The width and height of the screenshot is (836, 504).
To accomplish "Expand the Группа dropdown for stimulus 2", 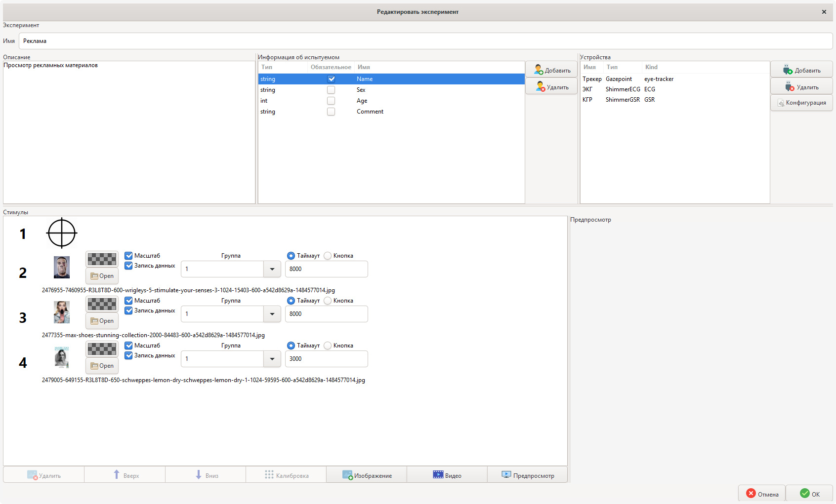I will [272, 269].
